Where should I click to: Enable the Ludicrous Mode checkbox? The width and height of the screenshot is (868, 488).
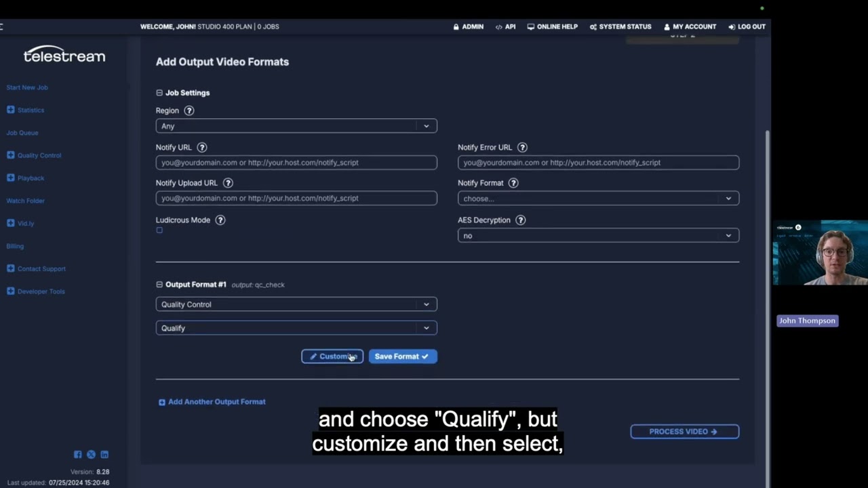pyautogui.click(x=159, y=230)
